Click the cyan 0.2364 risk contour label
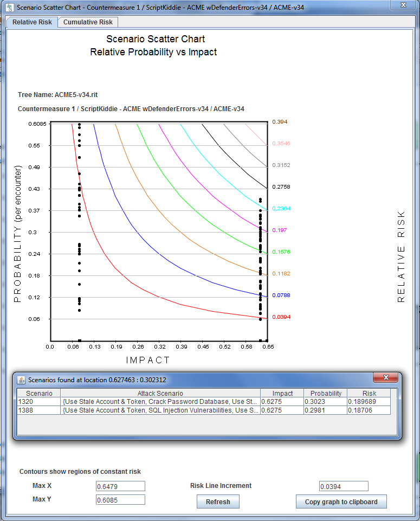This screenshot has width=420, height=521. [281, 209]
